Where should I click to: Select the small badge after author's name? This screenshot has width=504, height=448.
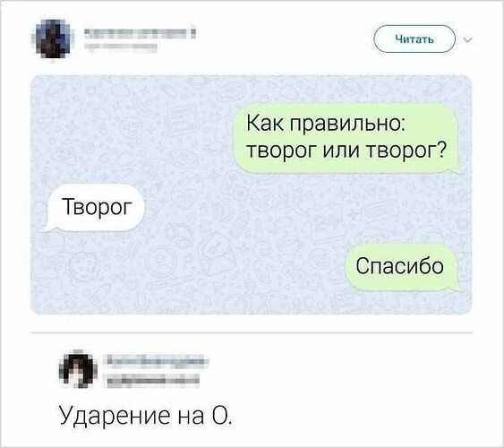click(x=193, y=33)
